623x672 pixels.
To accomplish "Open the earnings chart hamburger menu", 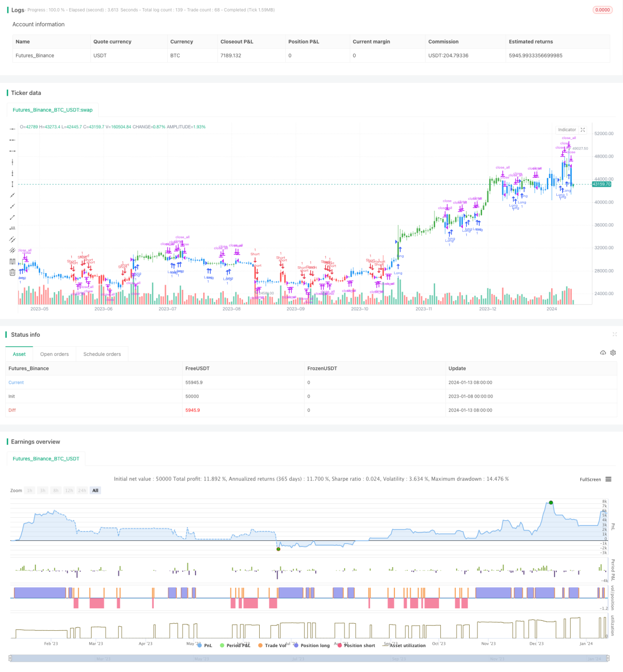I will point(608,479).
